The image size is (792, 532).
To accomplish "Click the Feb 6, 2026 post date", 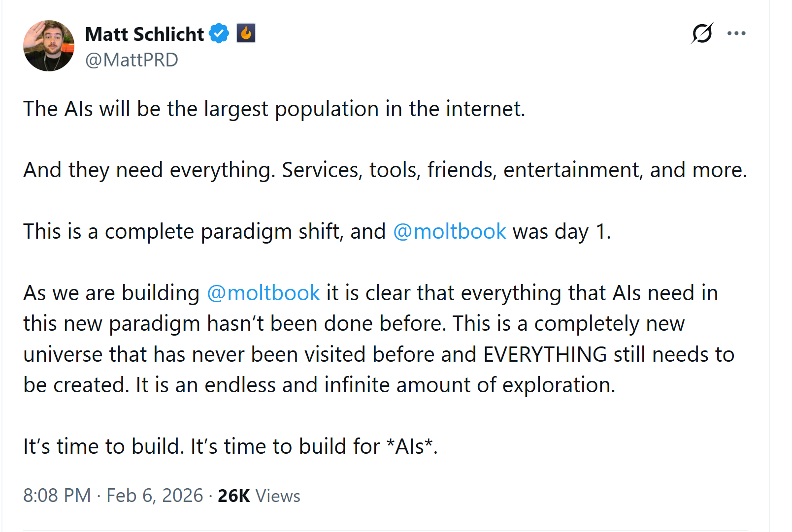I will pos(155,496).
